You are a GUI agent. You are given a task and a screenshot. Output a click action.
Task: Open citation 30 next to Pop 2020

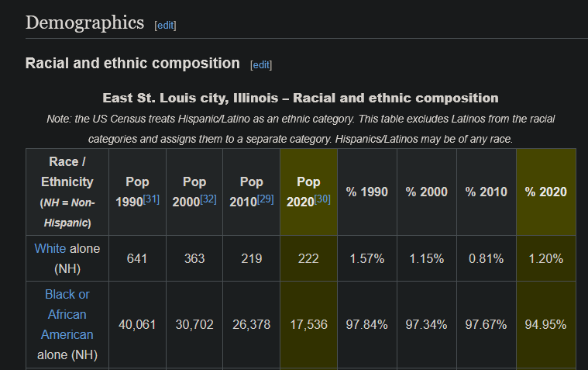tap(322, 199)
